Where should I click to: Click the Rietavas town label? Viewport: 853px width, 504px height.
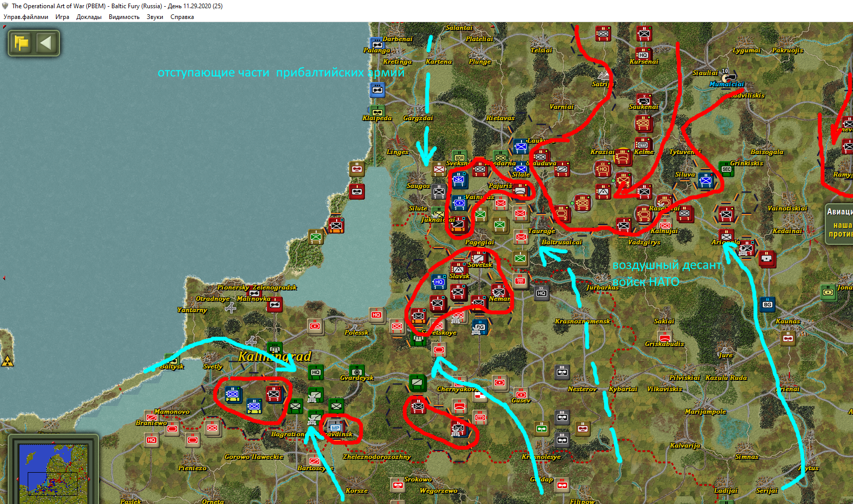click(500, 118)
